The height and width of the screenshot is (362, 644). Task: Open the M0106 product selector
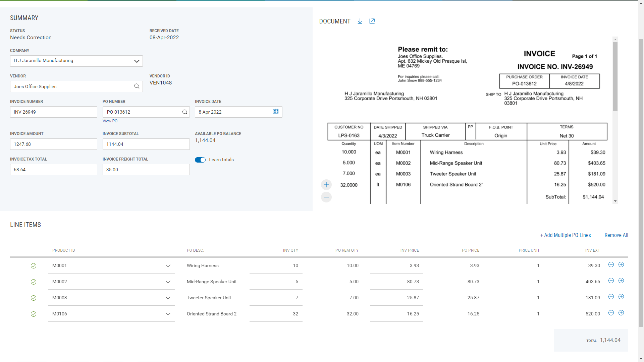(x=168, y=314)
